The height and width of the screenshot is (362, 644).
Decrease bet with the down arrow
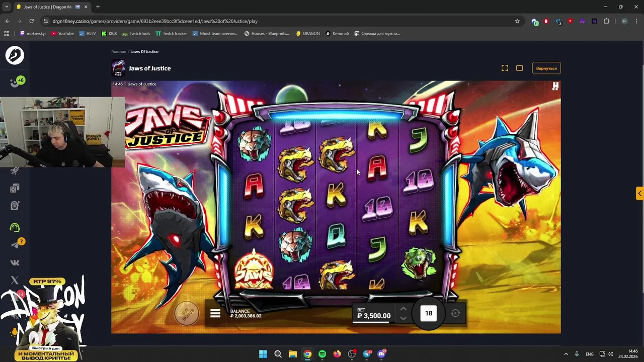tap(403, 318)
